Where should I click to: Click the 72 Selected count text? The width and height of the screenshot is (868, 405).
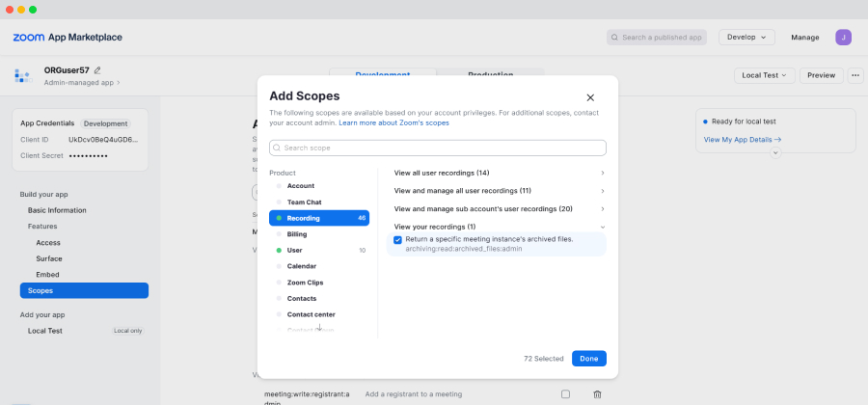[544, 359]
